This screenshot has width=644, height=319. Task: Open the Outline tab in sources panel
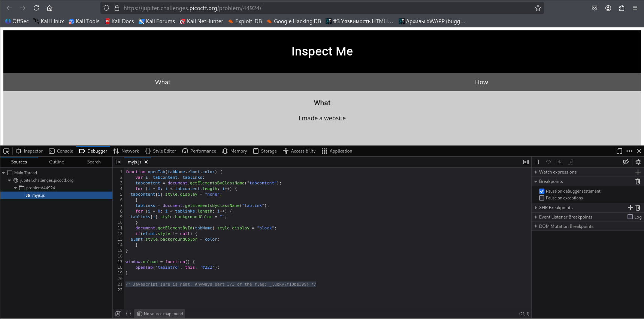(57, 162)
